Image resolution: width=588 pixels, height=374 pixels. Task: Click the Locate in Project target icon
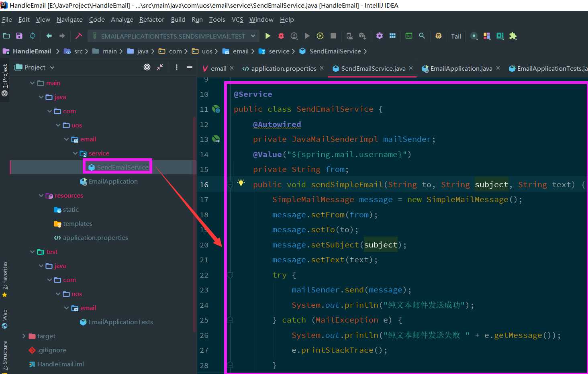point(147,67)
